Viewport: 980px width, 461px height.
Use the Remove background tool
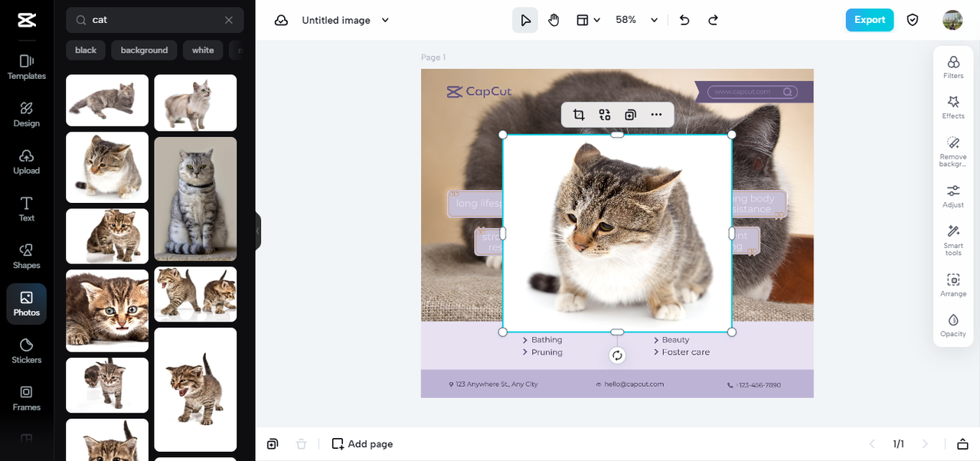[x=953, y=152]
